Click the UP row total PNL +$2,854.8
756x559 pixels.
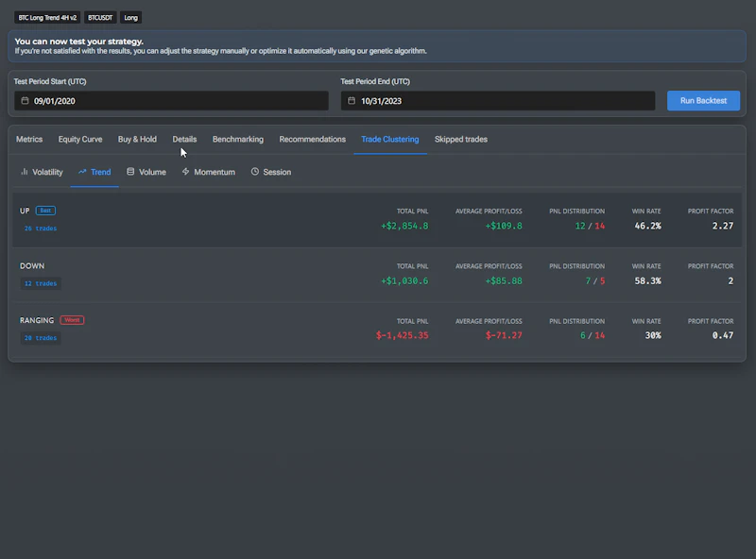(x=404, y=226)
